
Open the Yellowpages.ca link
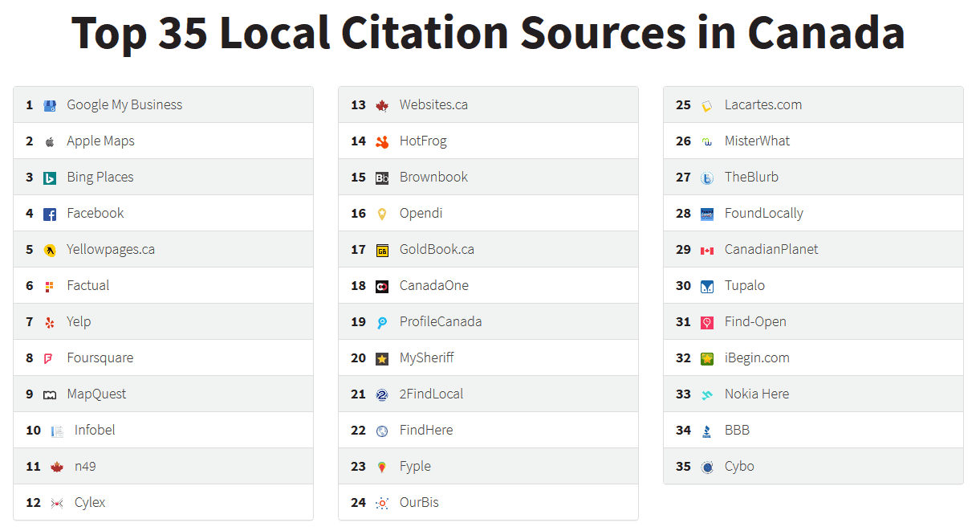(111, 249)
